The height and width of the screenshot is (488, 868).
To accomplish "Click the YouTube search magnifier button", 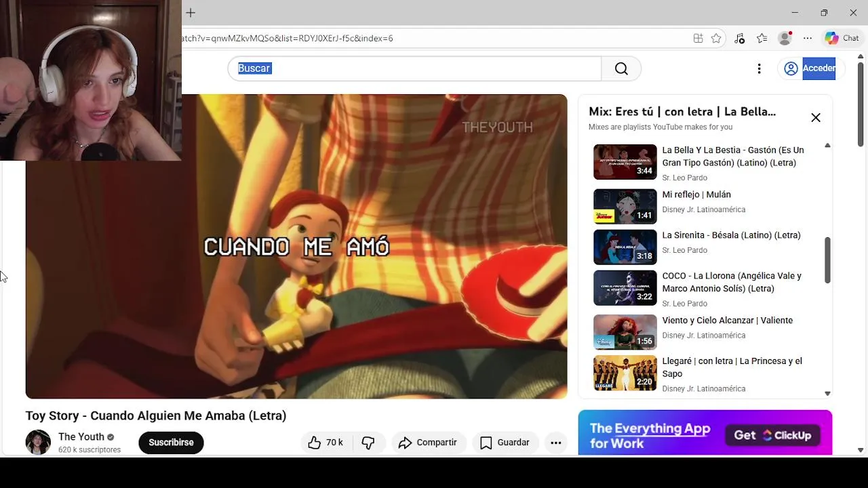I will coord(621,68).
